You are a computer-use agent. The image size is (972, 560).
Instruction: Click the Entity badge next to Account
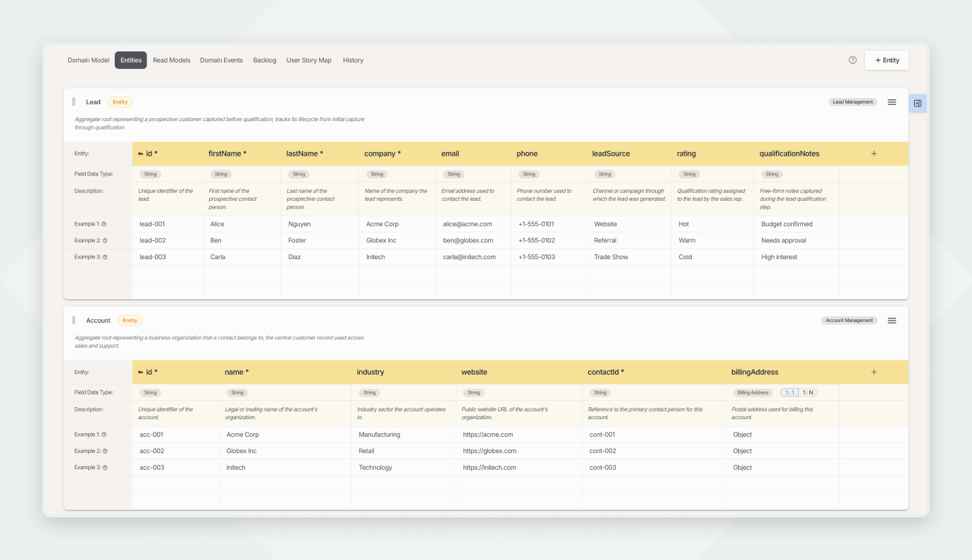[130, 321]
